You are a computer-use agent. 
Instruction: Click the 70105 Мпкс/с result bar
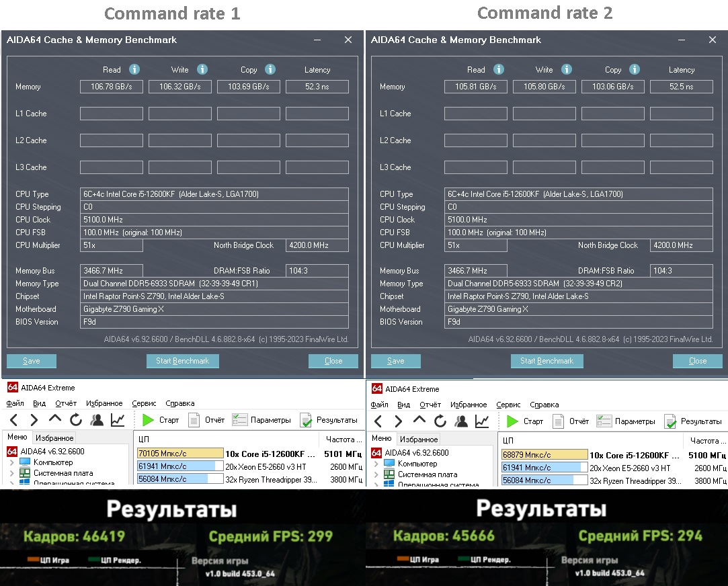(x=180, y=454)
